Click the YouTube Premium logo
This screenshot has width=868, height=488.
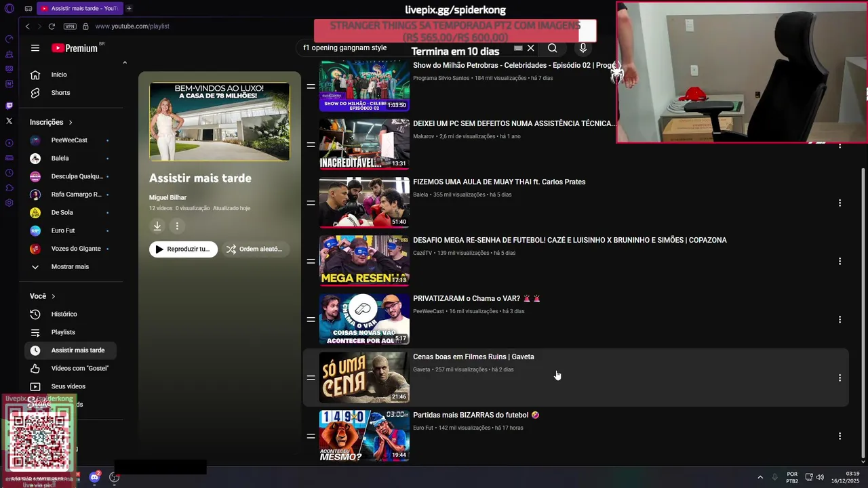(x=75, y=48)
